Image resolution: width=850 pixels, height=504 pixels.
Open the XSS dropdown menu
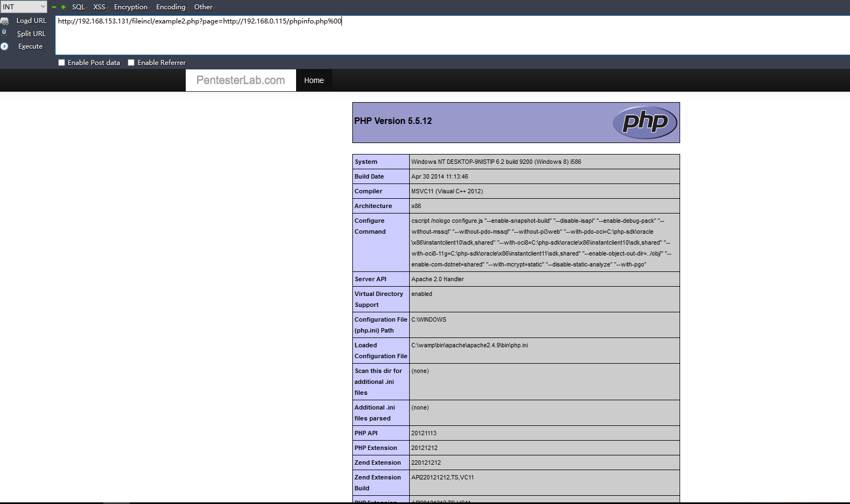pyautogui.click(x=100, y=7)
